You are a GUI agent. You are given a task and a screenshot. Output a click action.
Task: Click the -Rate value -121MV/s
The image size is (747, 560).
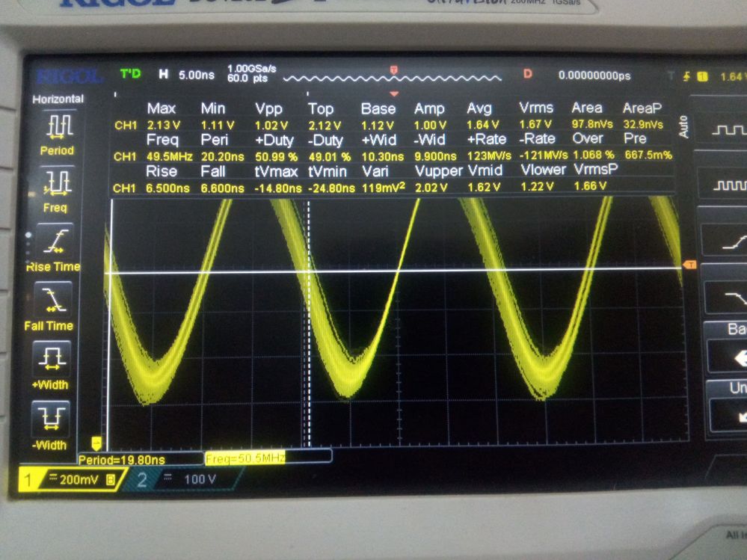pos(543,156)
